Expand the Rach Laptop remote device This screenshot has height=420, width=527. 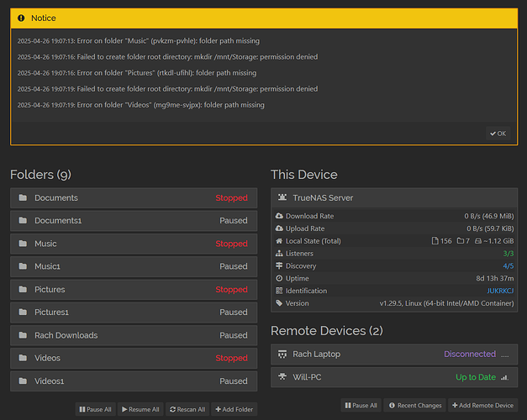click(394, 354)
